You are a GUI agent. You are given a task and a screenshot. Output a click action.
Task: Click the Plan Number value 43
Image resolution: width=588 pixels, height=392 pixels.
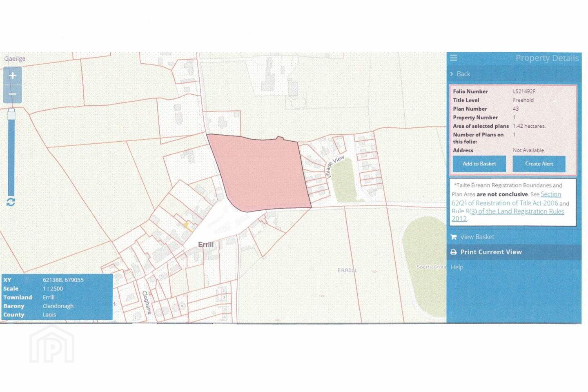pos(516,109)
